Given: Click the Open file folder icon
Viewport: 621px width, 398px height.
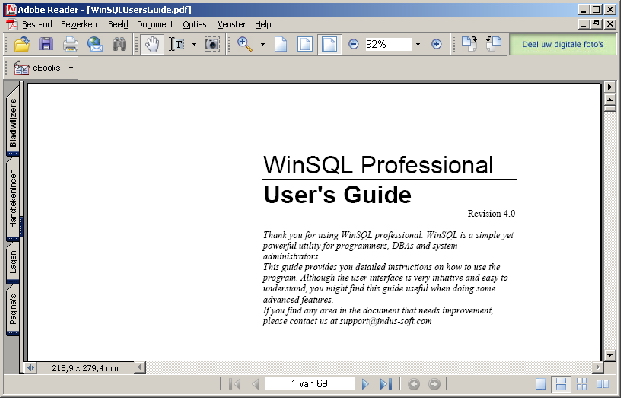Looking at the screenshot, I should tap(22, 44).
